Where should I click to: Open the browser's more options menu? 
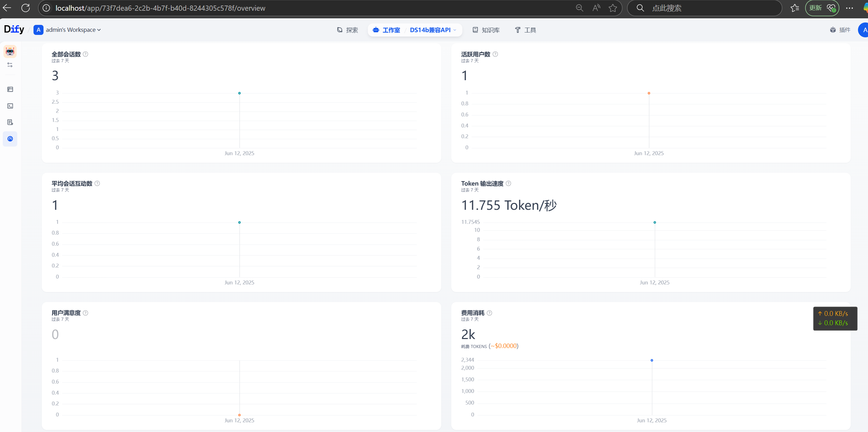coord(849,8)
